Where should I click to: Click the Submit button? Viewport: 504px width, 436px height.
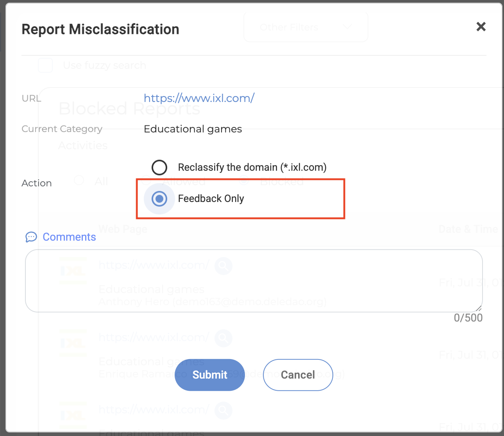coord(210,375)
